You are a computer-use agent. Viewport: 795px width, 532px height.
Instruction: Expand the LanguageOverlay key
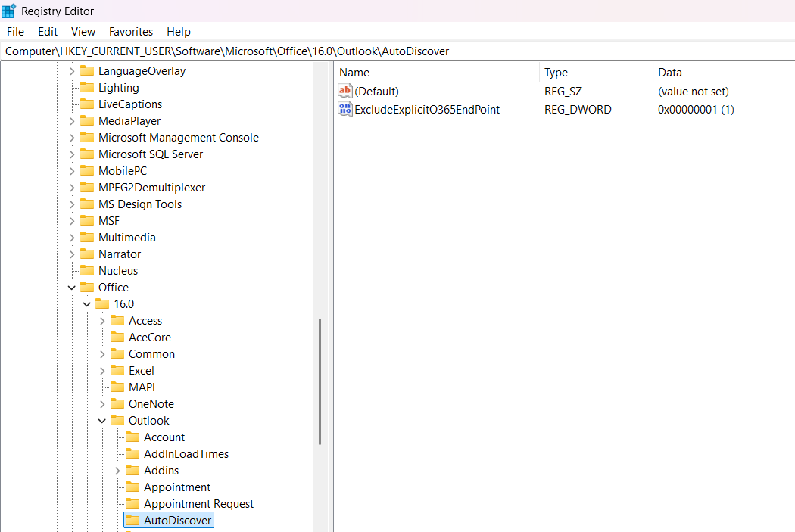72,71
